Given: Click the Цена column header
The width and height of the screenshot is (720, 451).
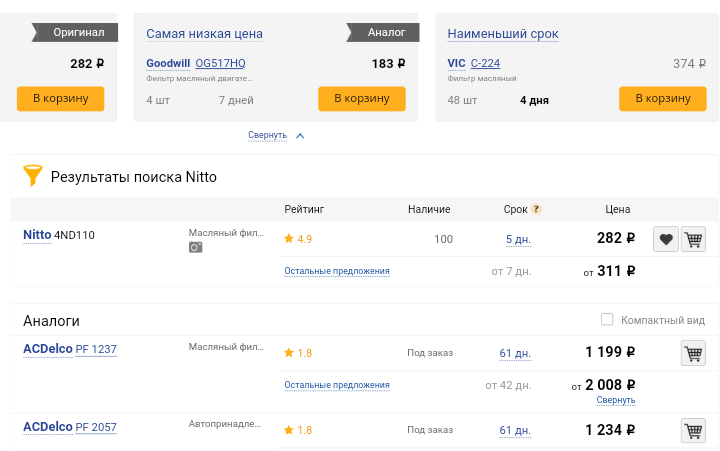Looking at the screenshot, I should 618,209.
